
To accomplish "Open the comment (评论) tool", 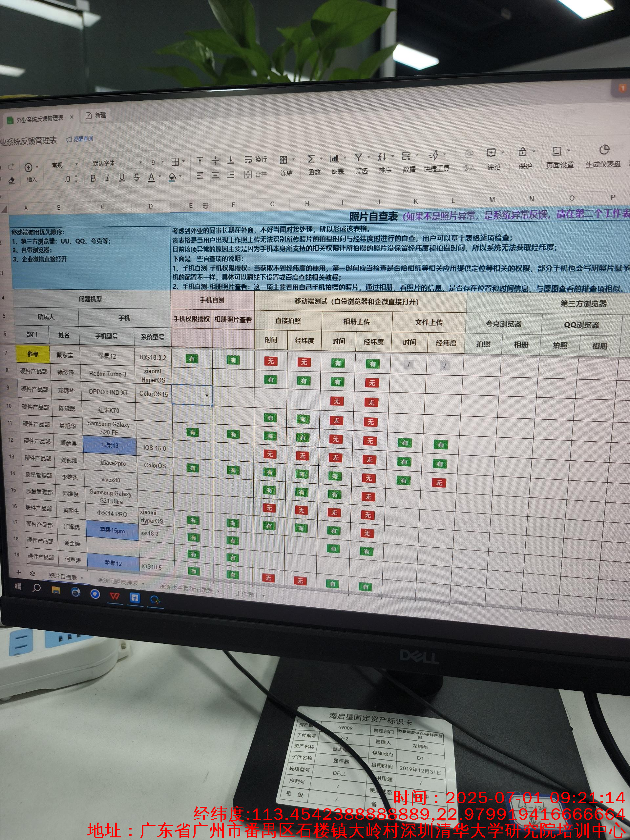I will pos(491,153).
